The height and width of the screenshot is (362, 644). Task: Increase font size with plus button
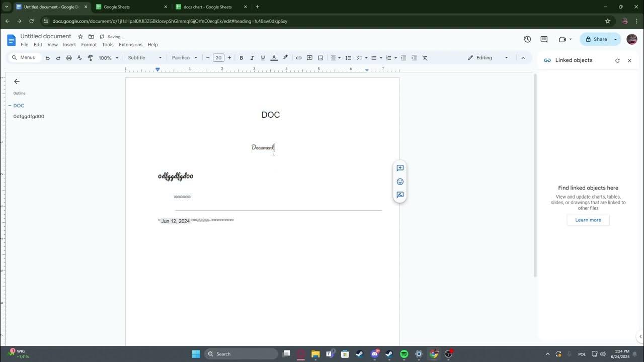click(x=229, y=58)
